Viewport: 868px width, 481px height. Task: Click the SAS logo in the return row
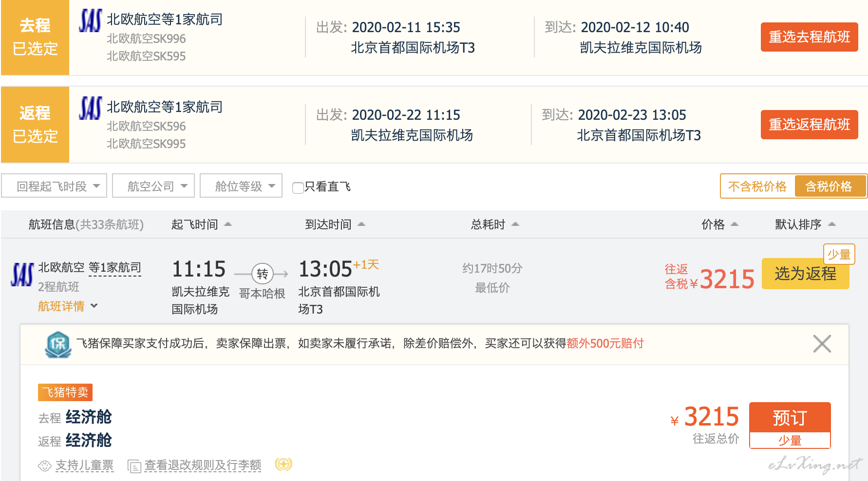click(90, 108)
